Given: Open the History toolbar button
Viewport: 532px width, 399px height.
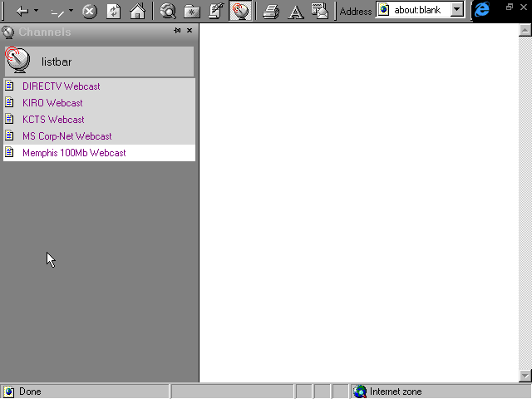Looking at the screenshot, I should click(x=216, y=11).
